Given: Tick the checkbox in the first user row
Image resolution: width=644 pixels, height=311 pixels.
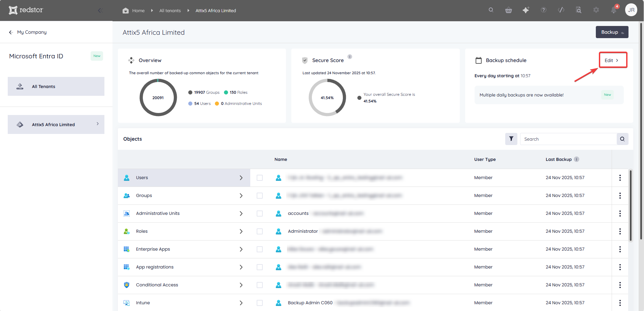Looking at the screenshot, I should 260,178.
